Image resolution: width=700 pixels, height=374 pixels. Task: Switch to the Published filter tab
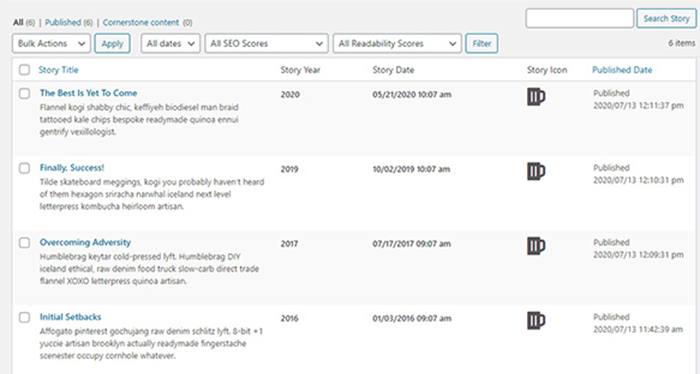(x=63, y=22)
